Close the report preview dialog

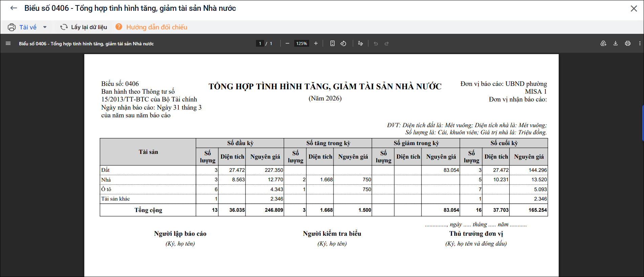click(x=634, y=8)
